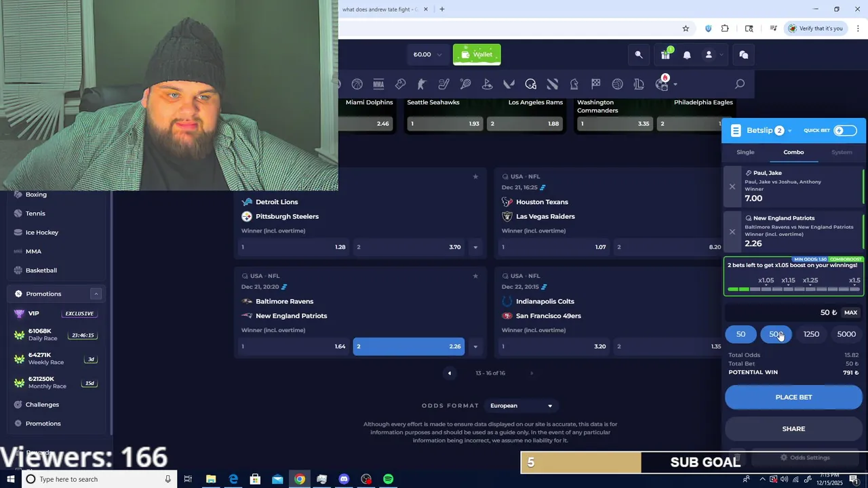Select the Dota slash icon
The image size is (868, 488).
coord(552,84)
